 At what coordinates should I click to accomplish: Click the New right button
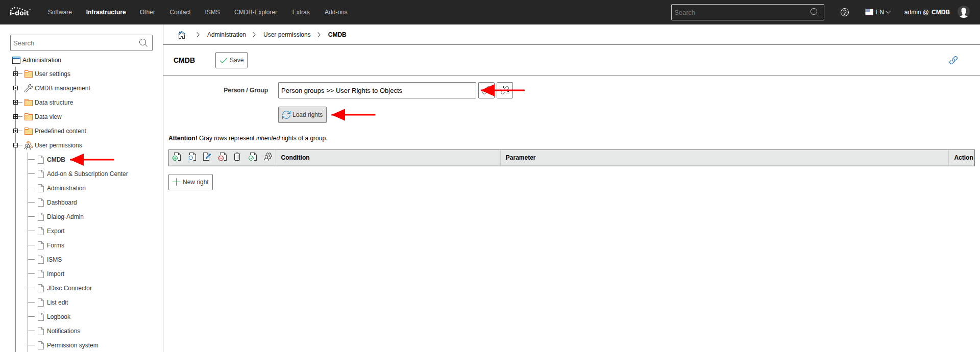point(190,182)
